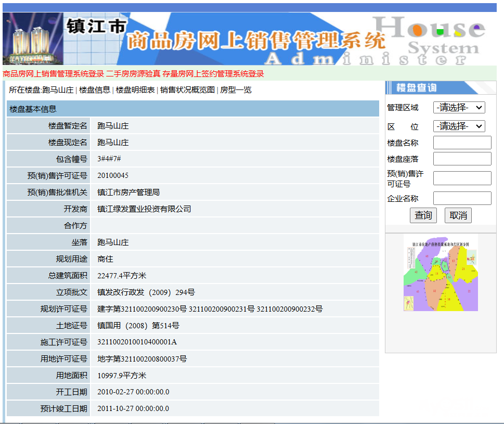Open the 管理区域 dropdown

pos(459,108)
